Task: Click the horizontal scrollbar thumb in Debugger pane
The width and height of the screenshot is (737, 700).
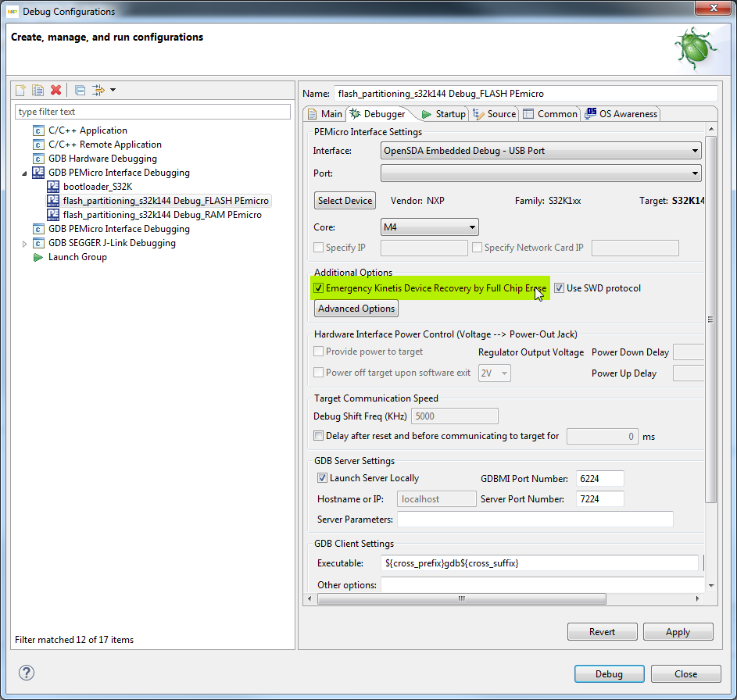Action: click(x=462, y=598)
